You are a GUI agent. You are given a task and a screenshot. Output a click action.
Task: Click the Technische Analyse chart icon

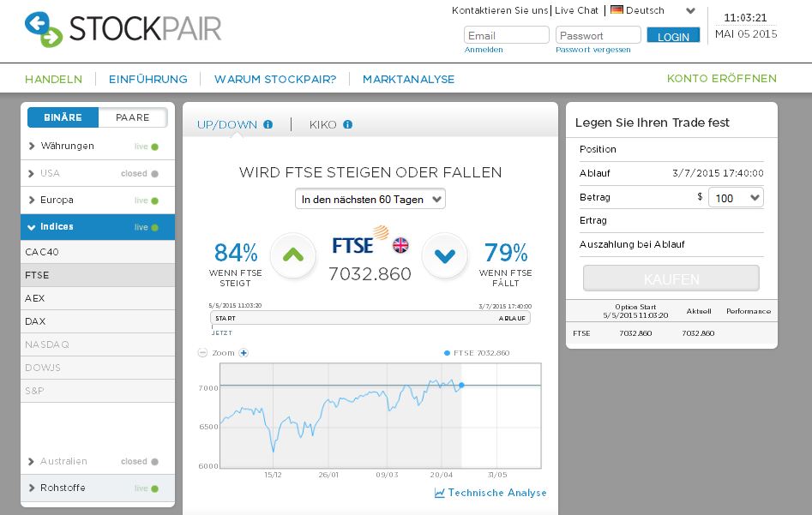439,493
